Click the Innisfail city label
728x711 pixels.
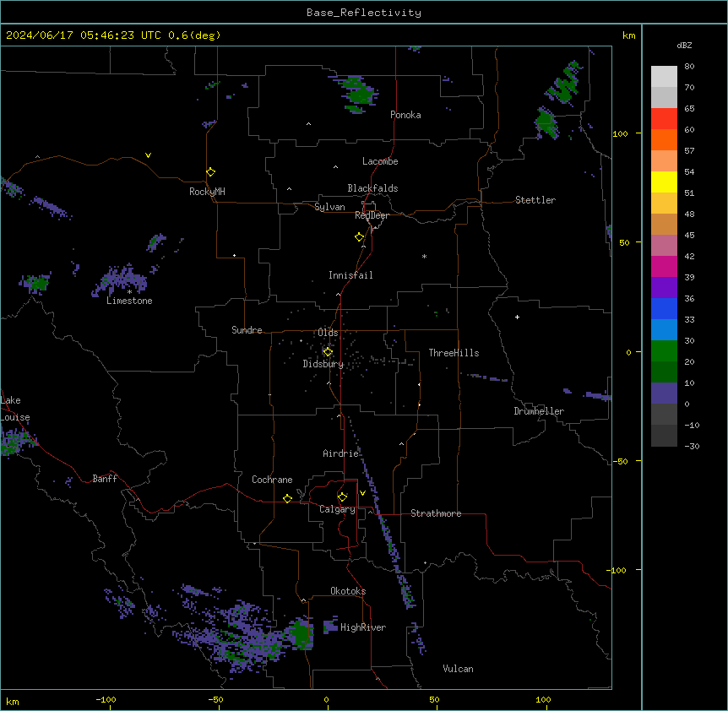click(x=350, y=275)
